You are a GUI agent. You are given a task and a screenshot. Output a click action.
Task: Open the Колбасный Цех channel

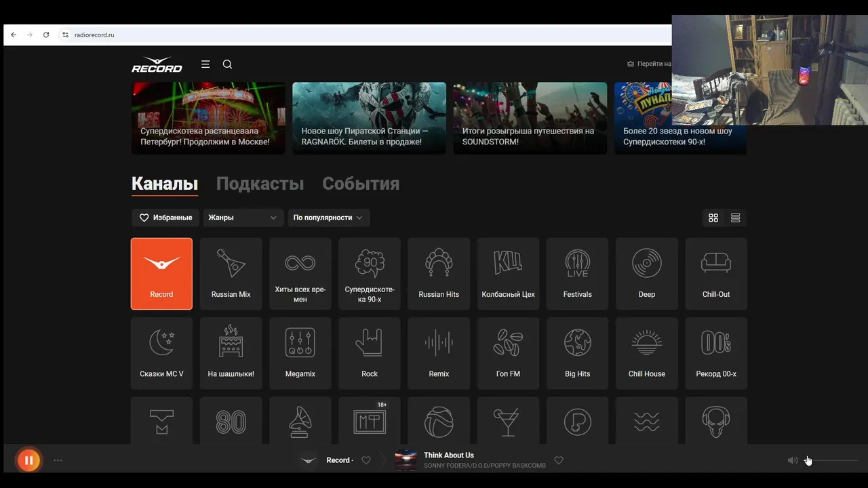pos(508,274)
